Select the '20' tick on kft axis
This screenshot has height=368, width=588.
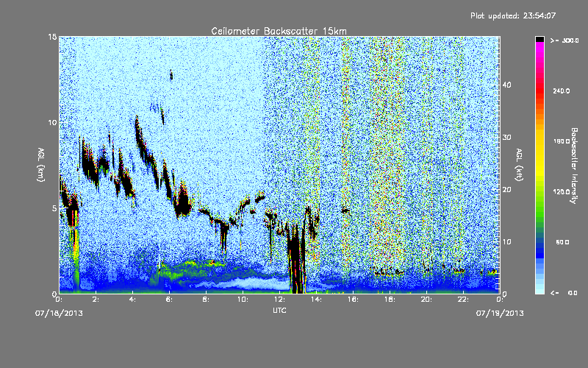point(506,190)
